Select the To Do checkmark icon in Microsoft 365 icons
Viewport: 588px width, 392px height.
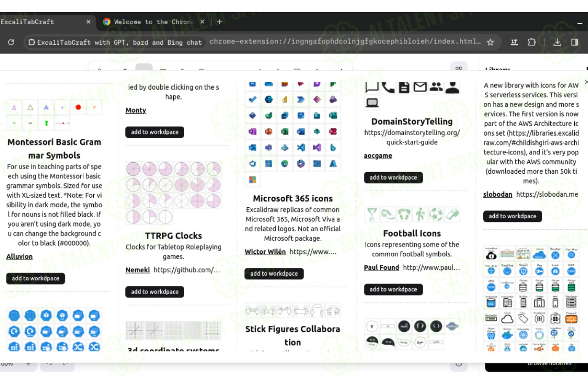coord(252,99)
